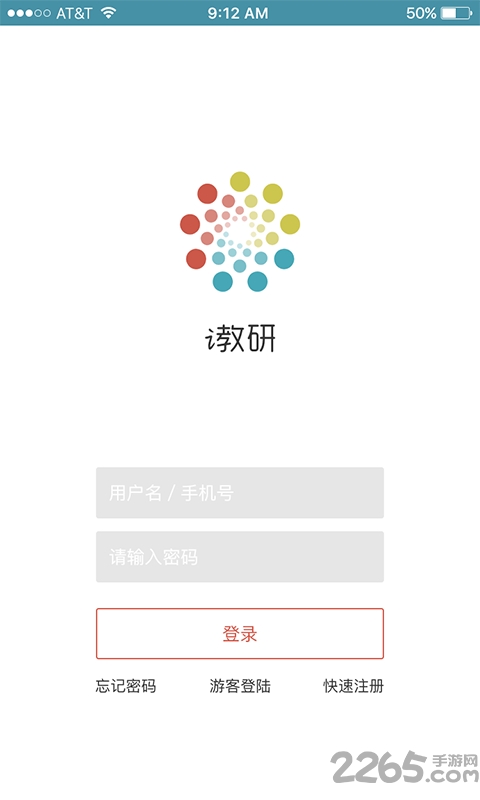The height and width of the screenshot is (800, 480).
Task: Open the 快速注册 quick register link
Action: [x=353, y=686]
